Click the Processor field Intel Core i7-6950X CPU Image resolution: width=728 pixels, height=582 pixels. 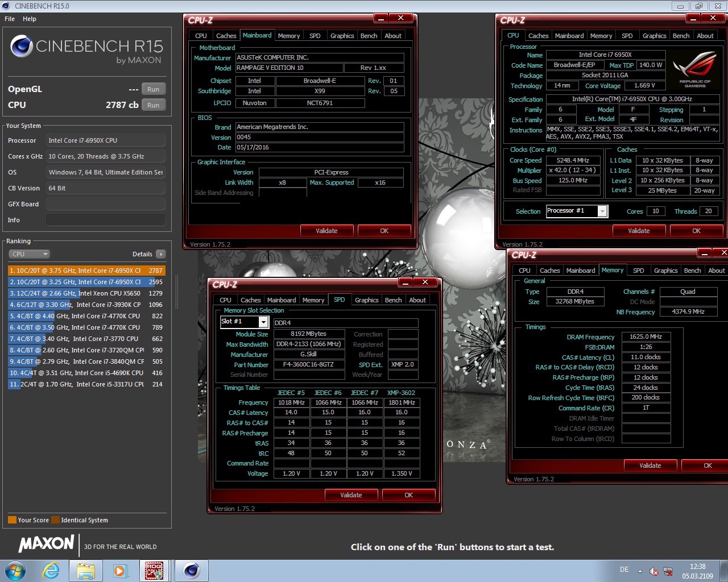click(x=106, y=140)
